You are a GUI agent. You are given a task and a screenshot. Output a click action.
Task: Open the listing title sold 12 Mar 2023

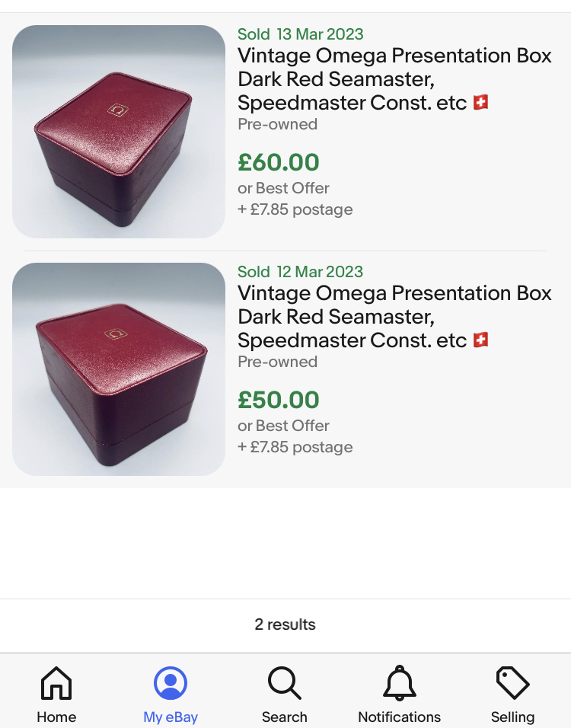point(394,317)
